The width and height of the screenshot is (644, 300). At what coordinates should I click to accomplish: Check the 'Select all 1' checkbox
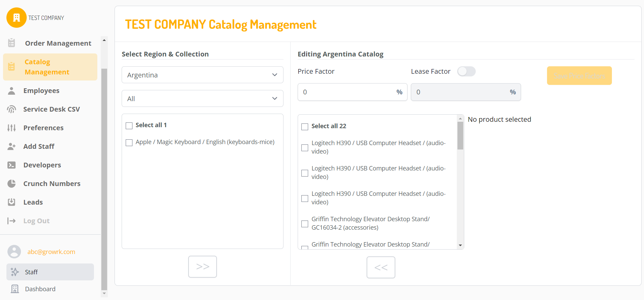[x=129, y=126]
